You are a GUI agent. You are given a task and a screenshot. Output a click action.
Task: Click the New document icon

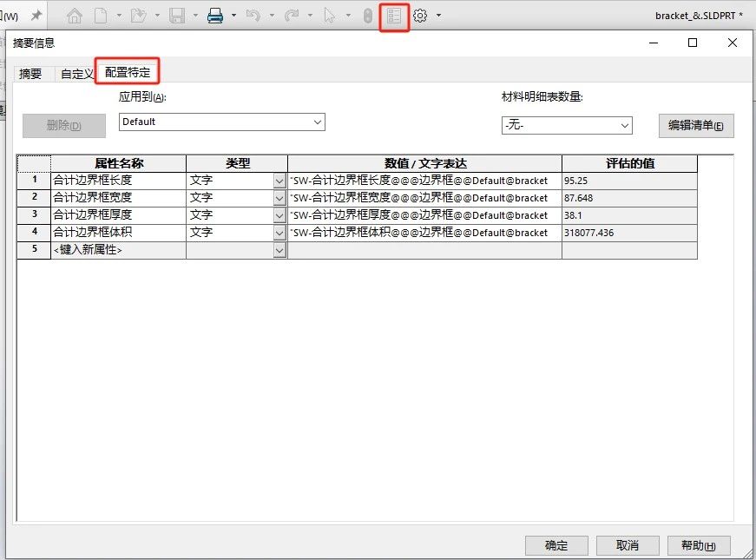tap(101, 16)
